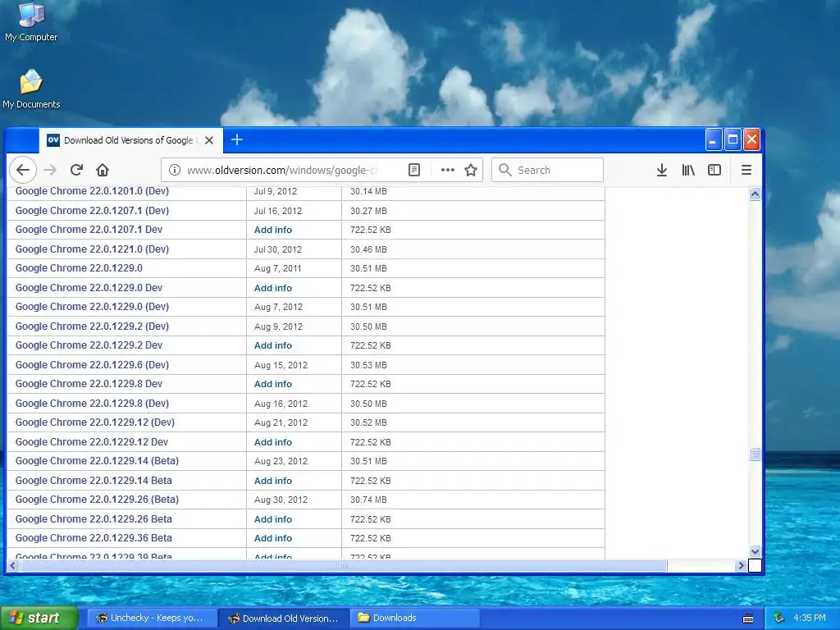Click the on-screen keyboard tray icon
This screenshot has height=630, width=840.
(x=748, y=619)
